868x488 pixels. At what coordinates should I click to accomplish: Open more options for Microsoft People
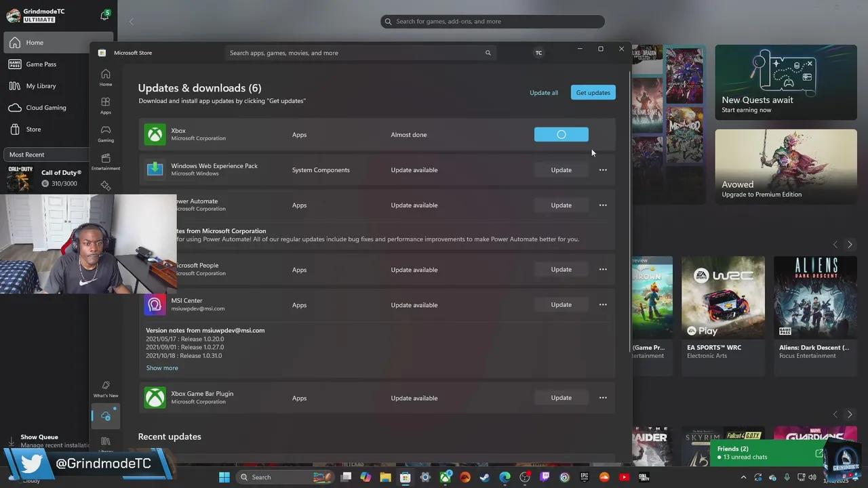point(603,270)
